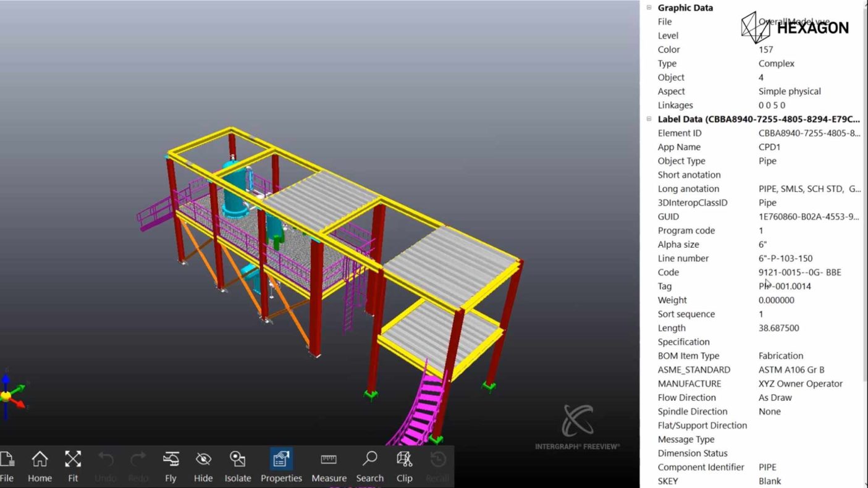The image size is (868, 488).
Task: Select the Clip tool
Action: point(404,460)
